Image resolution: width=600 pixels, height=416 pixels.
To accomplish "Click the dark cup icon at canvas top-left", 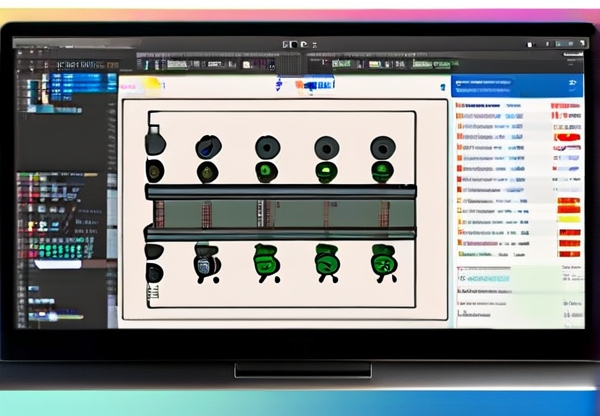I will [154, 139].
